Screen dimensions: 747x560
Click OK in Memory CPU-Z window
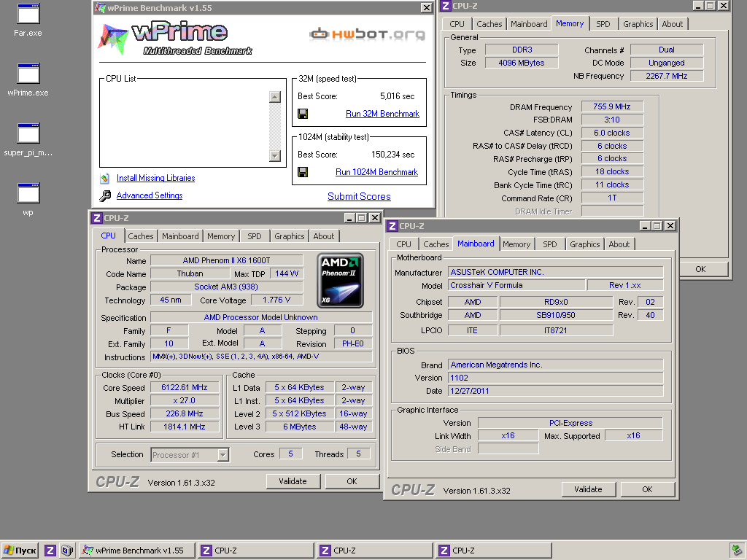(x=700, y=269)
